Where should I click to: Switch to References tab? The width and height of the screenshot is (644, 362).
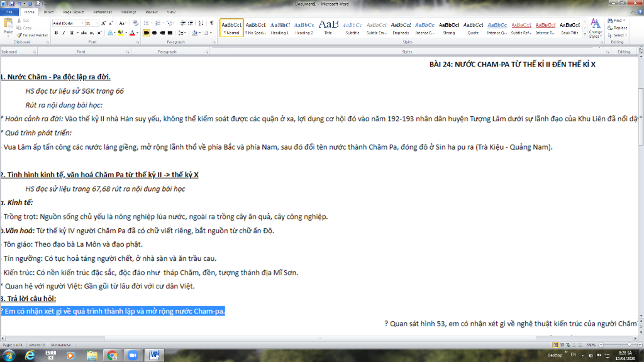103,12
